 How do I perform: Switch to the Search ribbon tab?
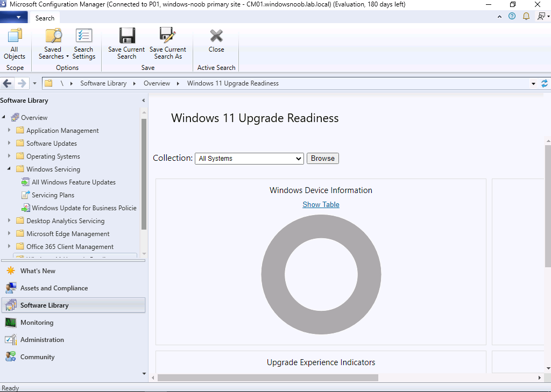pyautogui.click(x=45, y=18)
